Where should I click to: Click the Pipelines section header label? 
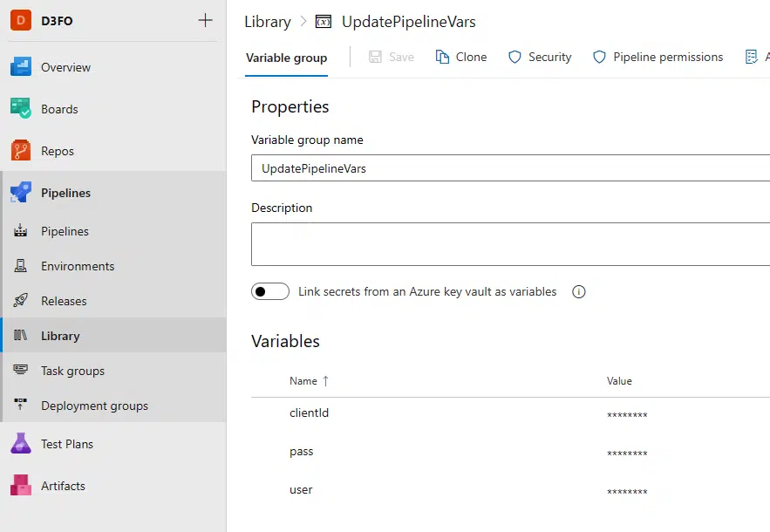65,193
